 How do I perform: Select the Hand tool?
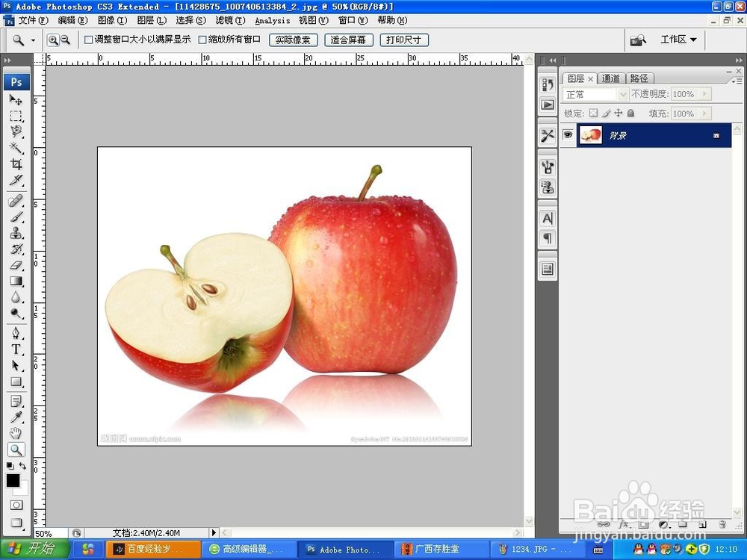pos(16,432)
